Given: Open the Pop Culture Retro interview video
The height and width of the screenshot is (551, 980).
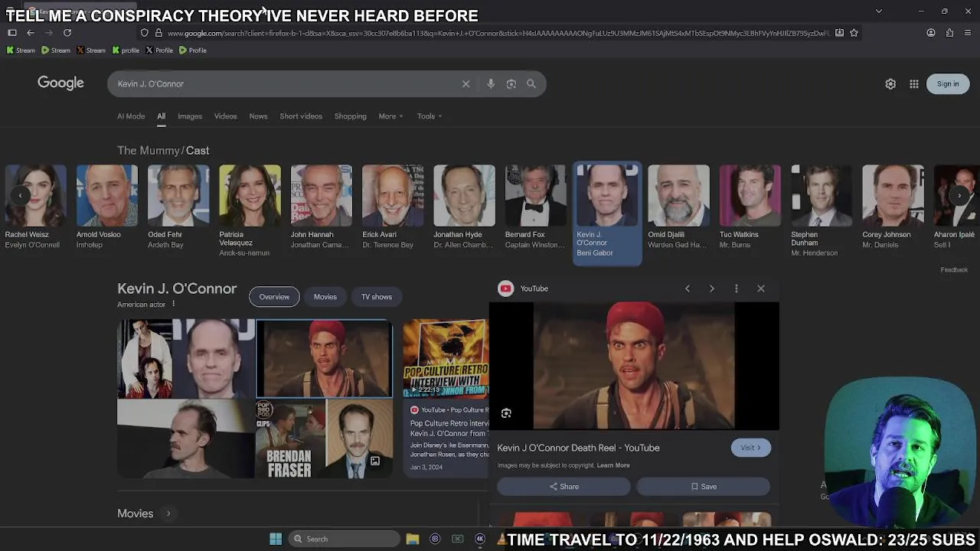Looking at the screenshot, I should pyautogui.click(x=446, y=398).
